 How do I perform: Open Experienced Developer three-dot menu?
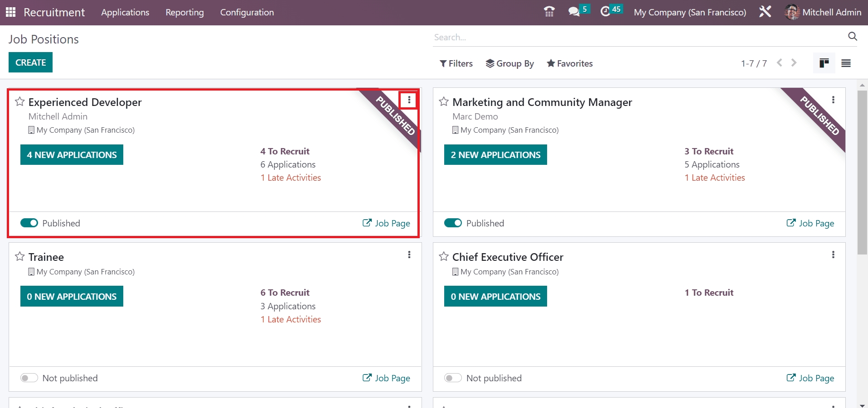(409, 100)
